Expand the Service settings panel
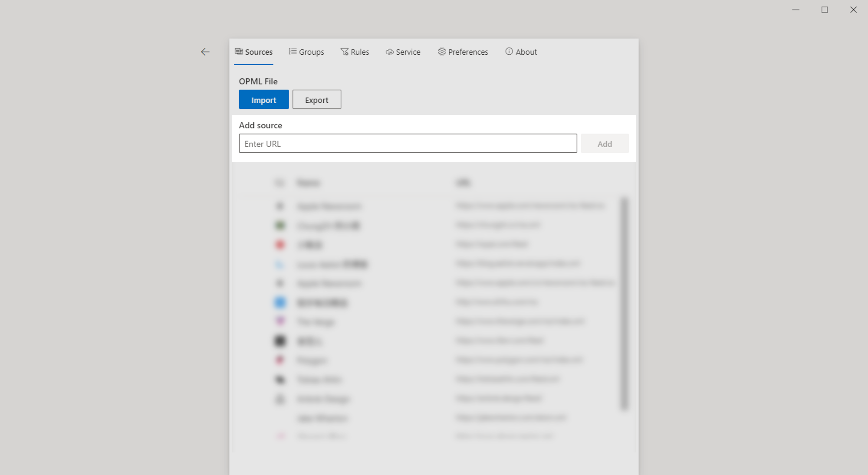The image size is (868, 475). click(403, 52)
